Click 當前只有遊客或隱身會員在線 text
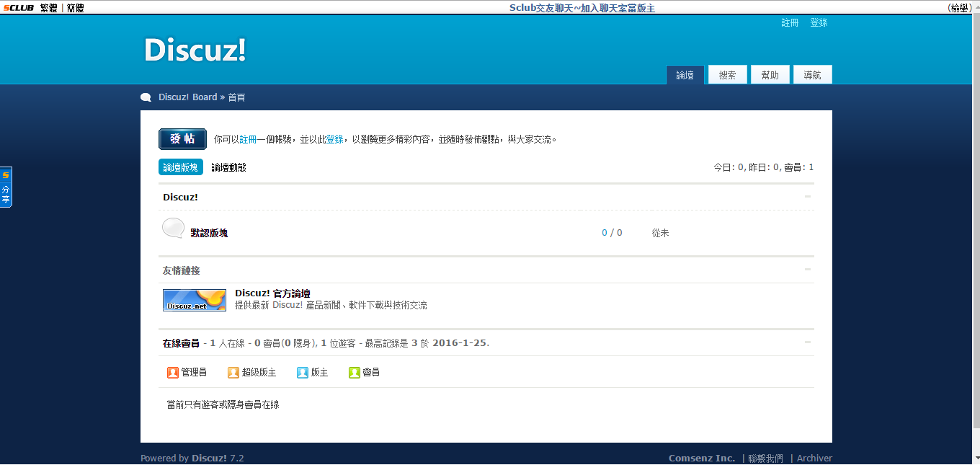This screenshot has width=980, height=465. coord(223,405)
